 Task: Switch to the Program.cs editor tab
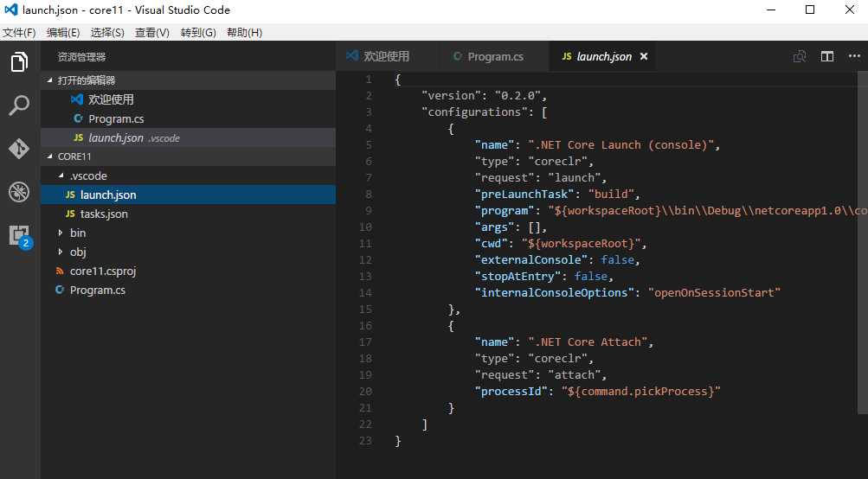(493, 56)
